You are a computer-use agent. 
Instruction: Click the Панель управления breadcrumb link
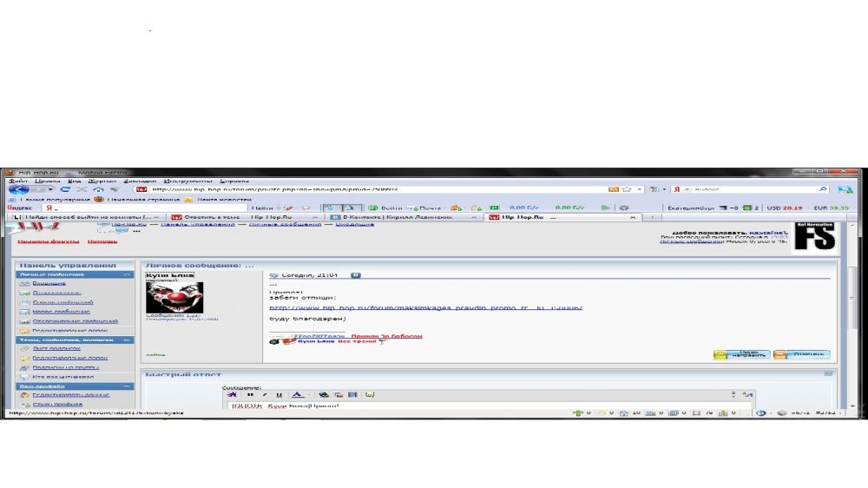(x=198, y=224)
